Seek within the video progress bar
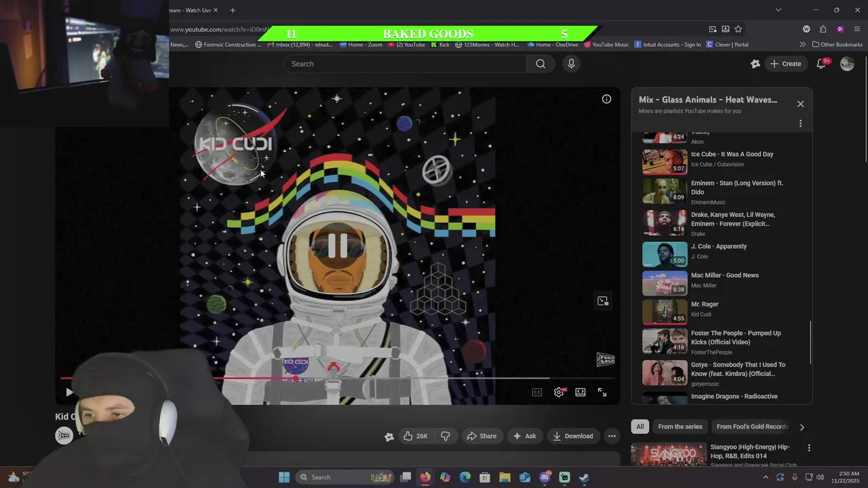 [x=338, y=378]
